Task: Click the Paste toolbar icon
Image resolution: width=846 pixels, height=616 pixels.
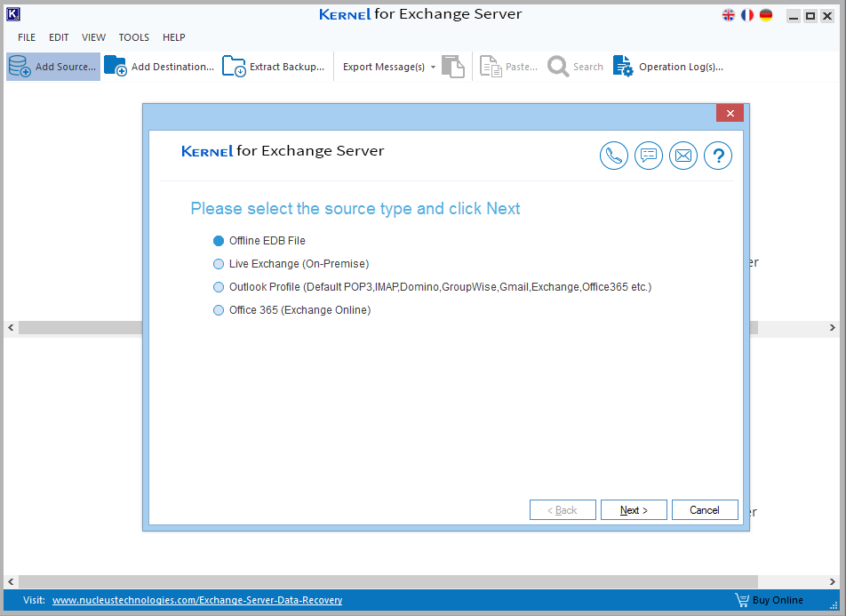Action: pos(491,67)
